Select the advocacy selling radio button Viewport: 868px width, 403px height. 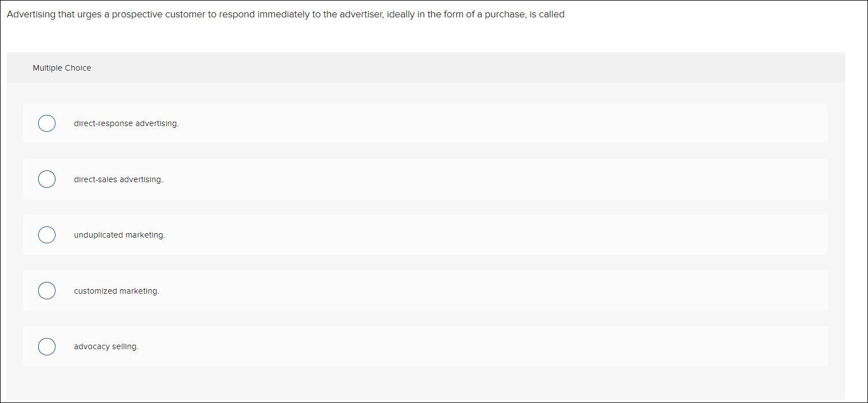(x=47, y=346)
